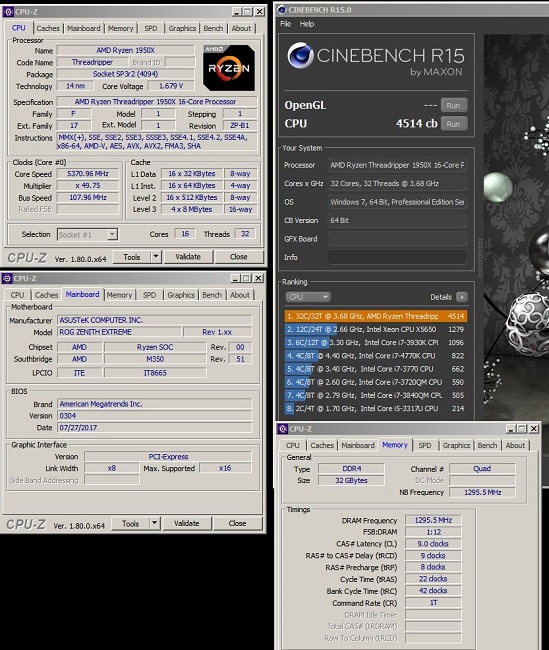
Task: Open Cinebench Help menu
Action: pyautogui.click(x=307, y=24)
